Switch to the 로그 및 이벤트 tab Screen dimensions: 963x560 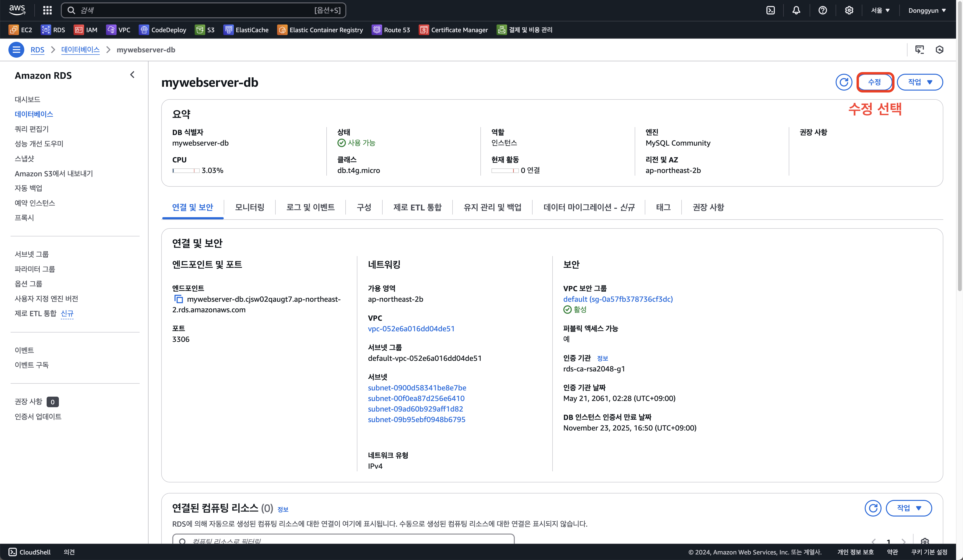(310, 207)
